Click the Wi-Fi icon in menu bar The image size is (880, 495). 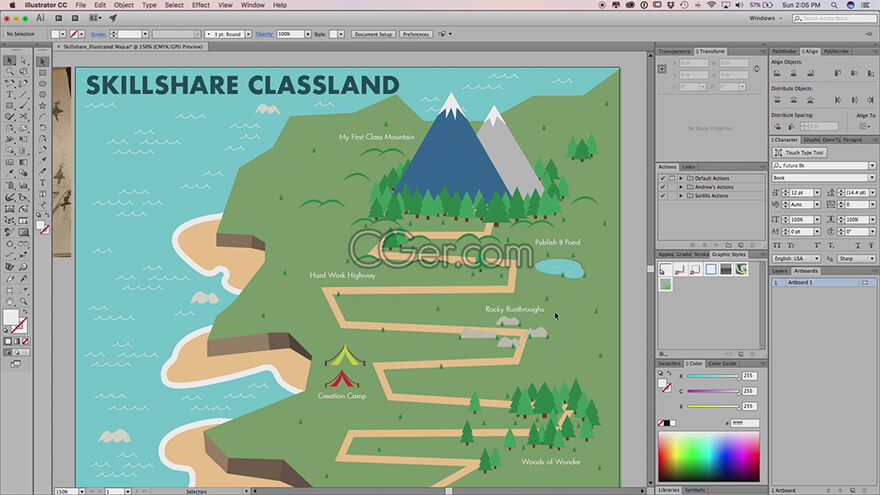pos(711,5)
